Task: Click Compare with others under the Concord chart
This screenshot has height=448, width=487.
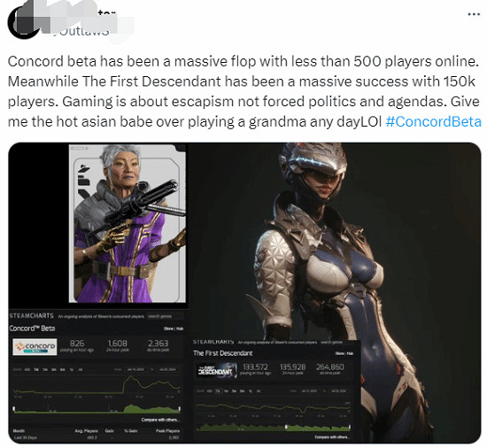Action: point(160,420)
